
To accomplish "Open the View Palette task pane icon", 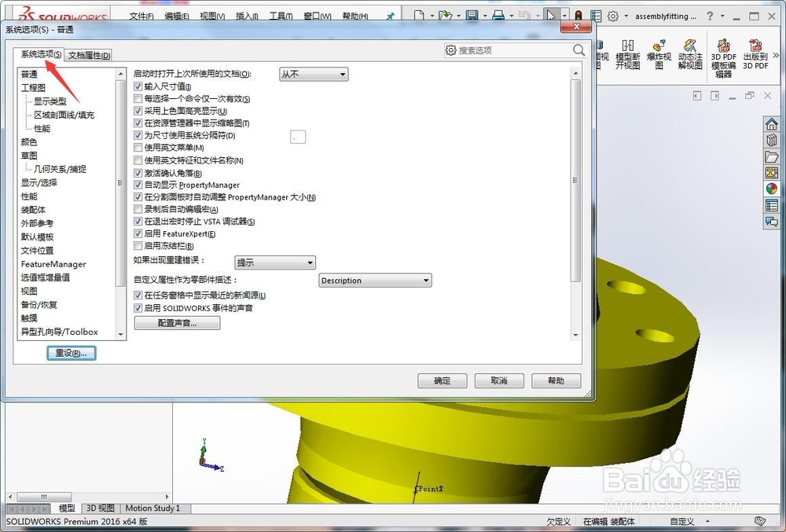I will [x=772, y=172].
